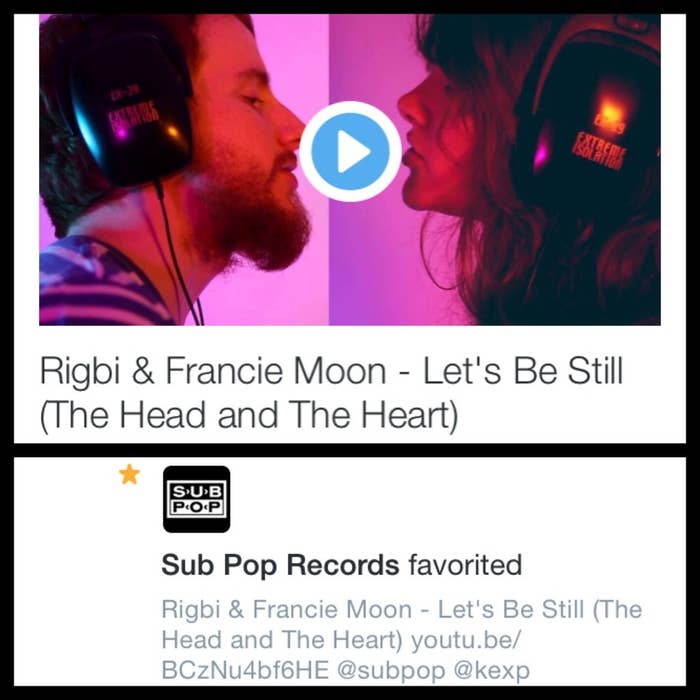Click the @kexp mention
This screenshot has width=700, height=700.
(x=492, y=670)
